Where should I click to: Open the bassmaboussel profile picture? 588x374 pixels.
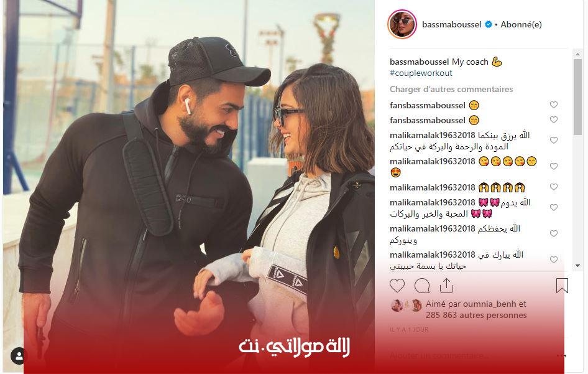point(402,24)
